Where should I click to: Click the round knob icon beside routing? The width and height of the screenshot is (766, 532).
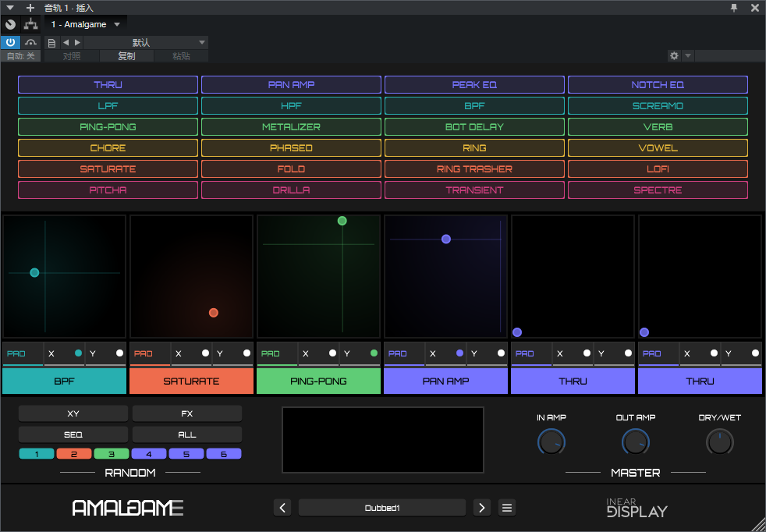pyautogui.click(x=10, y=24)
